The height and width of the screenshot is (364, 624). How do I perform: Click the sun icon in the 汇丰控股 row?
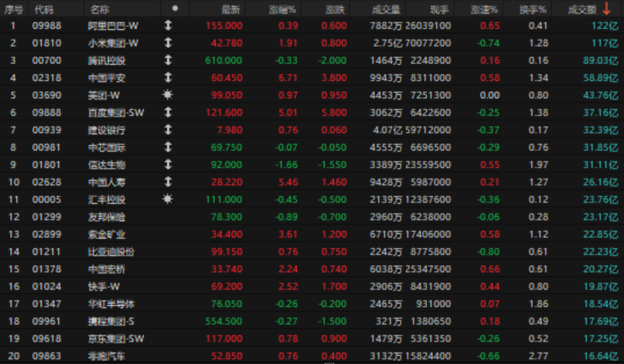point(168,199)
